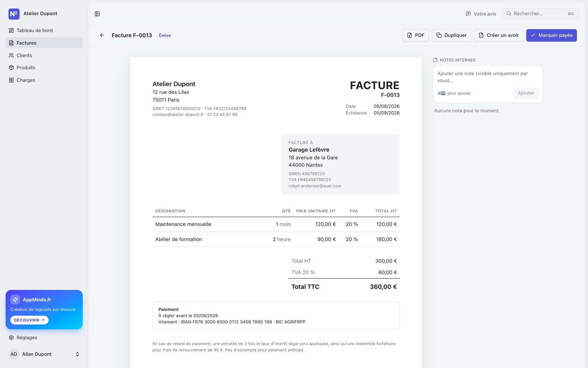The image size is (588, 368).
Task: Click the Émise status badge
Action: pos(165,35)
